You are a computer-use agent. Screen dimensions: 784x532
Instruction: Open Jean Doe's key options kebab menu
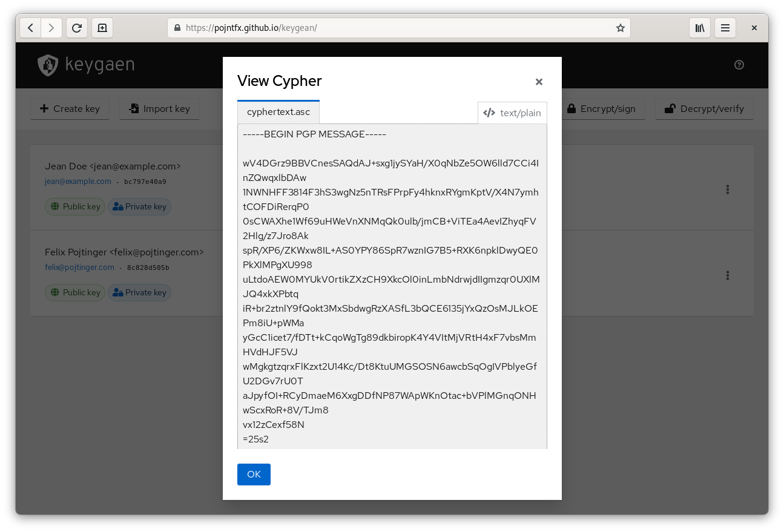(x=727, y=189)
